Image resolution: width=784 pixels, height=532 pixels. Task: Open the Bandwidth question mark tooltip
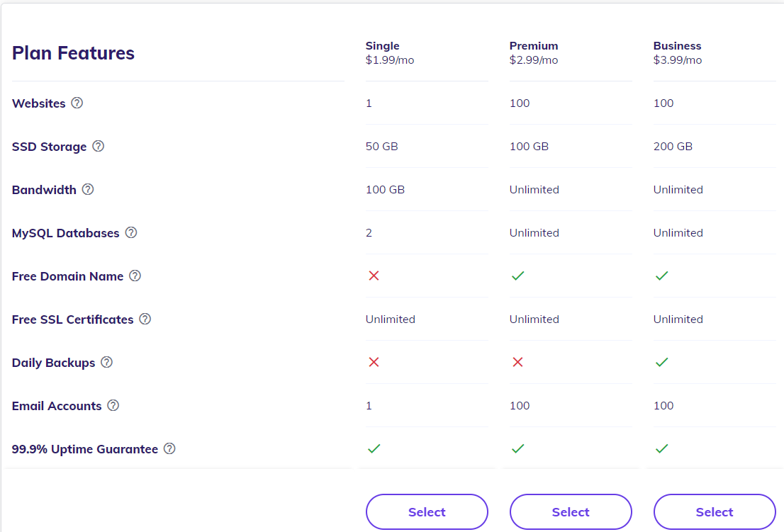(88, 189)
